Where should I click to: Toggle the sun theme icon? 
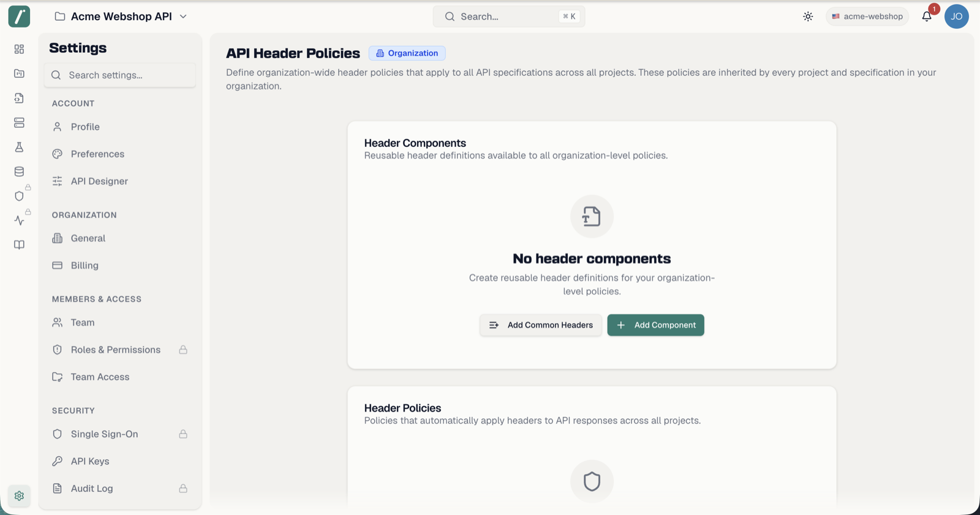click(x=808, y=17)
